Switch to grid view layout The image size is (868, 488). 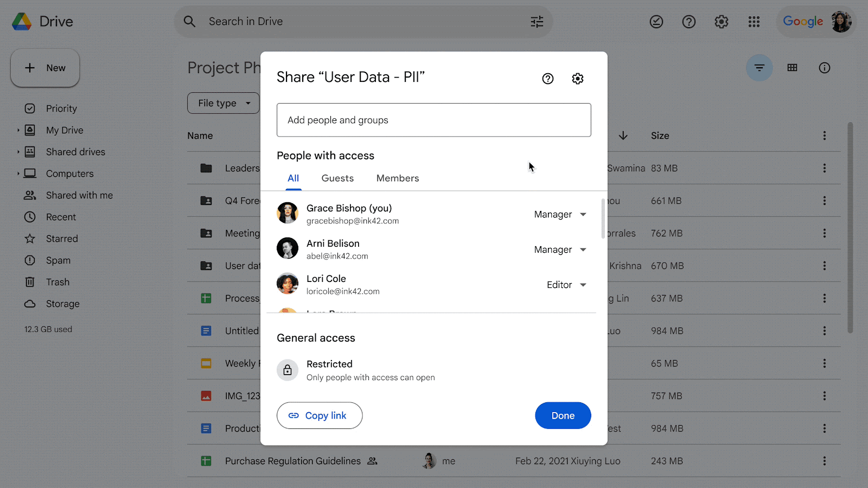(x=792, y=68)
